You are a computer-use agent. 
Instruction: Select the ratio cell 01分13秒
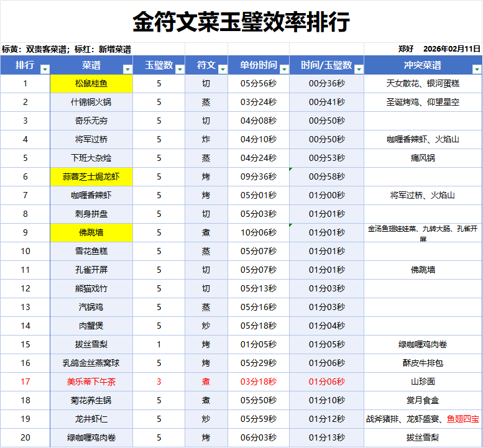[327, 437]
